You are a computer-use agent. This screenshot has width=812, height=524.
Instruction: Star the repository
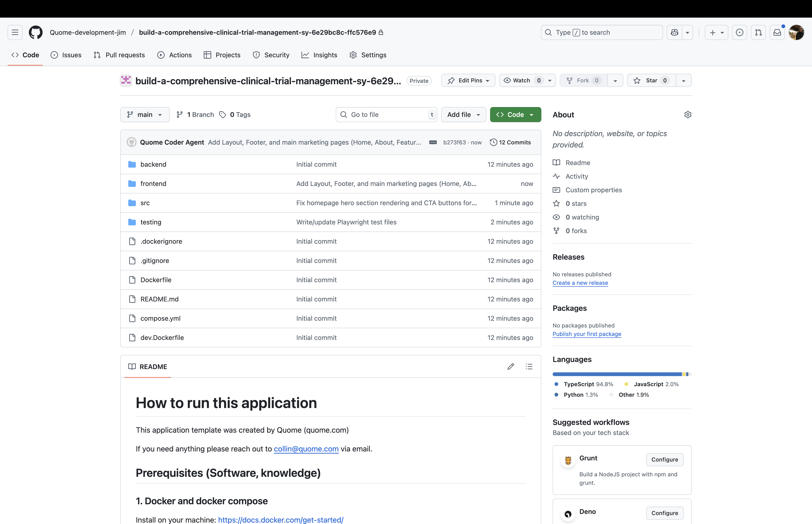click(x=651, y=80)
